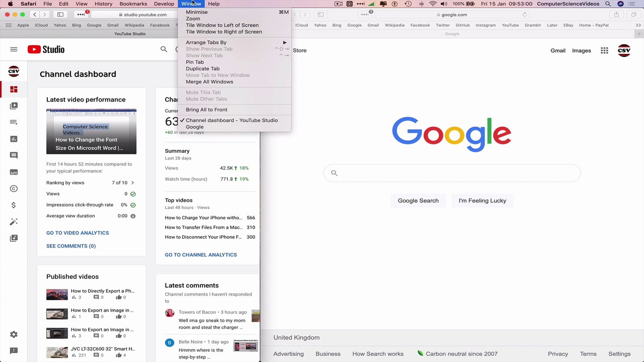644x362 pixels.
Task: Click the YouTube Studio logo
Action: point(46,49)
